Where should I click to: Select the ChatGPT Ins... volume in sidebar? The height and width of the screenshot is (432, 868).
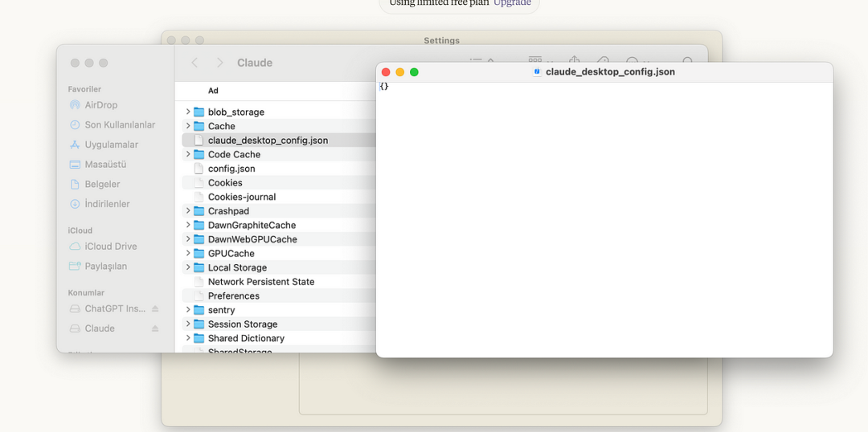108,308
